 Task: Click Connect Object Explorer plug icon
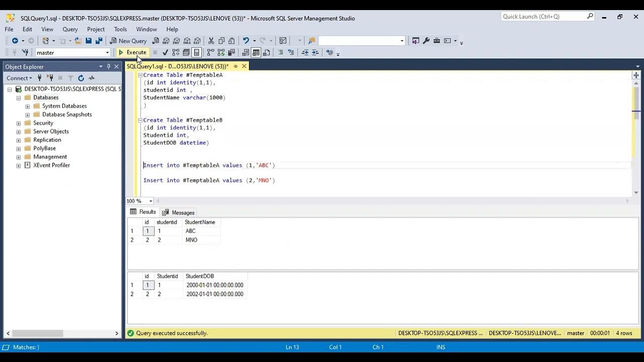(40, 78)
